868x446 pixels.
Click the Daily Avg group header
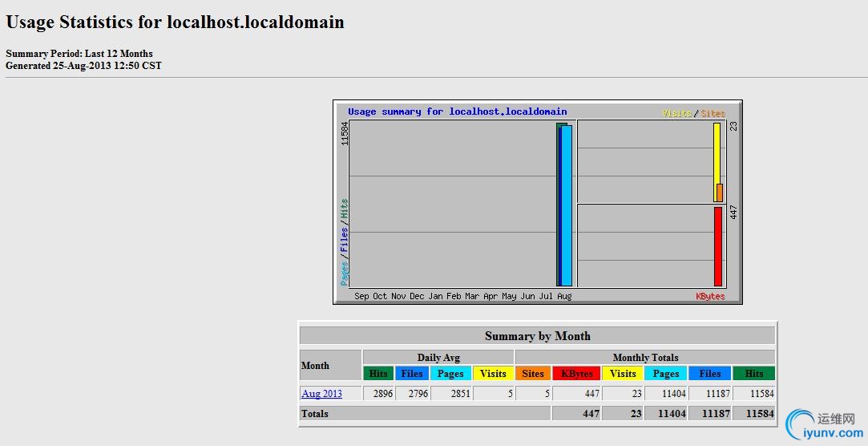click(x=438, y=357)
